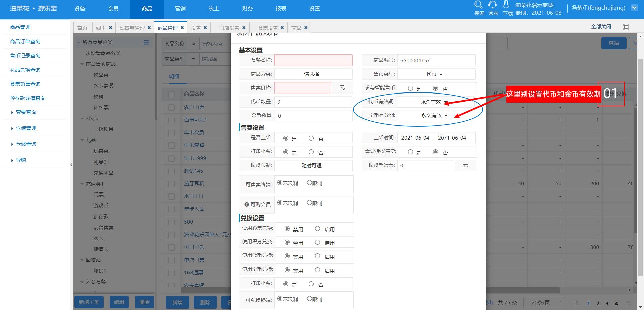
Task: Click 查询 button
Action: [614, 43]
